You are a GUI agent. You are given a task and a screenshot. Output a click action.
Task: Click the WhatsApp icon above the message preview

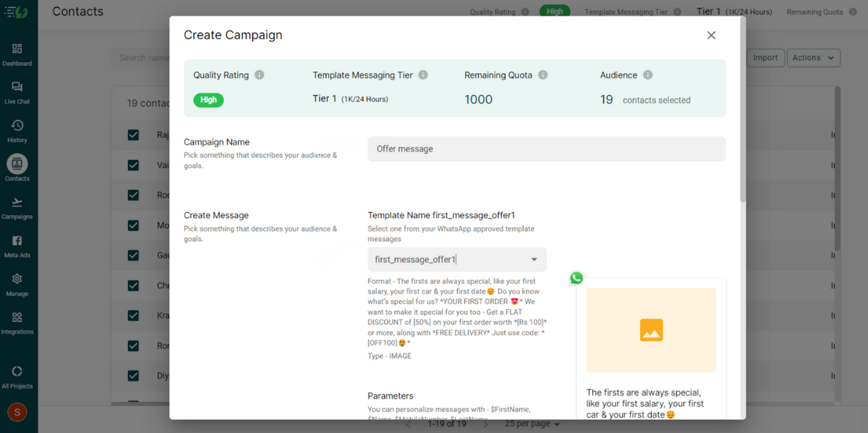576,277
